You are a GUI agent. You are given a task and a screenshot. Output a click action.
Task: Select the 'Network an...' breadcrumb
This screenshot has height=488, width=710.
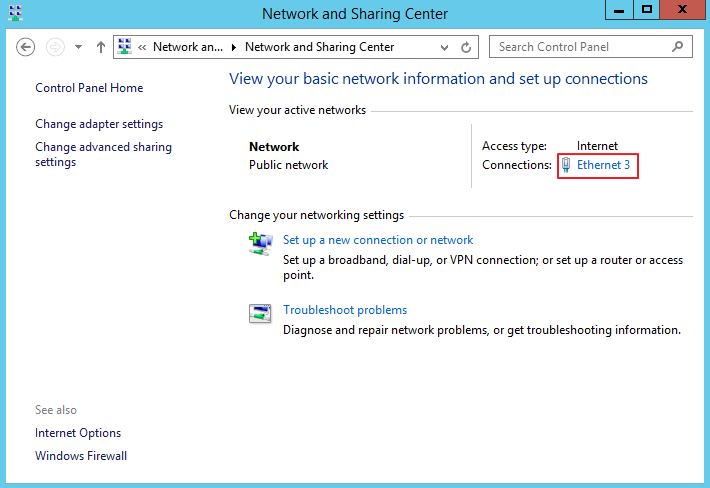point(188,47)
